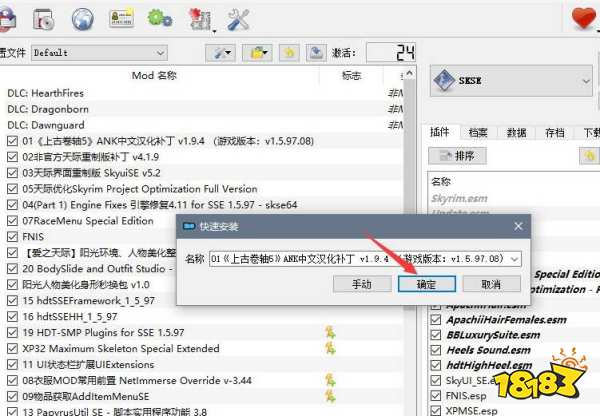Click the 手动 button in the dialog
Screen dimensions: 600x416
(x=362, y=284)
